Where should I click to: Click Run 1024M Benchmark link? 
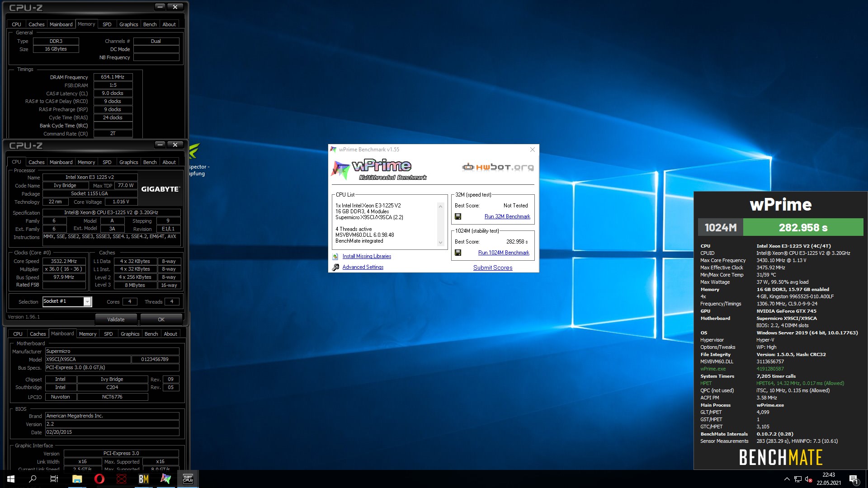click(x=504, y=253)
